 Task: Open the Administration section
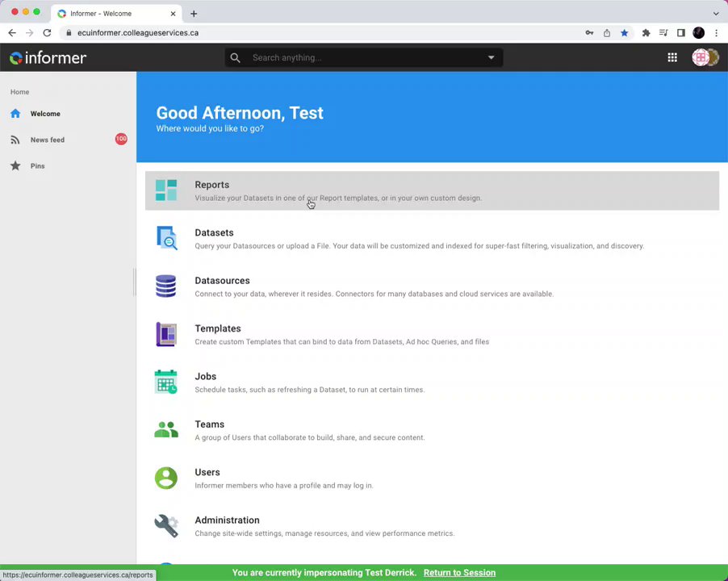pyautogui.click(x=432, y=526)
